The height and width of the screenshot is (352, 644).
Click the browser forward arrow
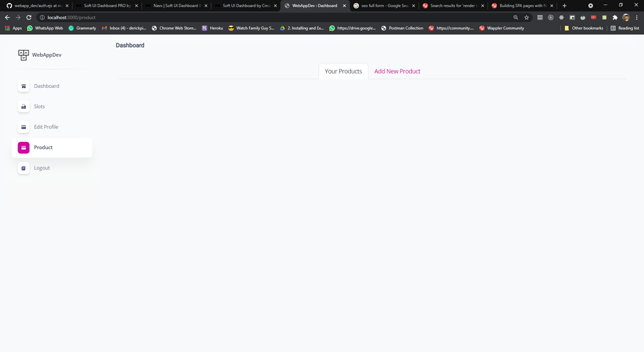pyautogui.click(x=18, y=18)
